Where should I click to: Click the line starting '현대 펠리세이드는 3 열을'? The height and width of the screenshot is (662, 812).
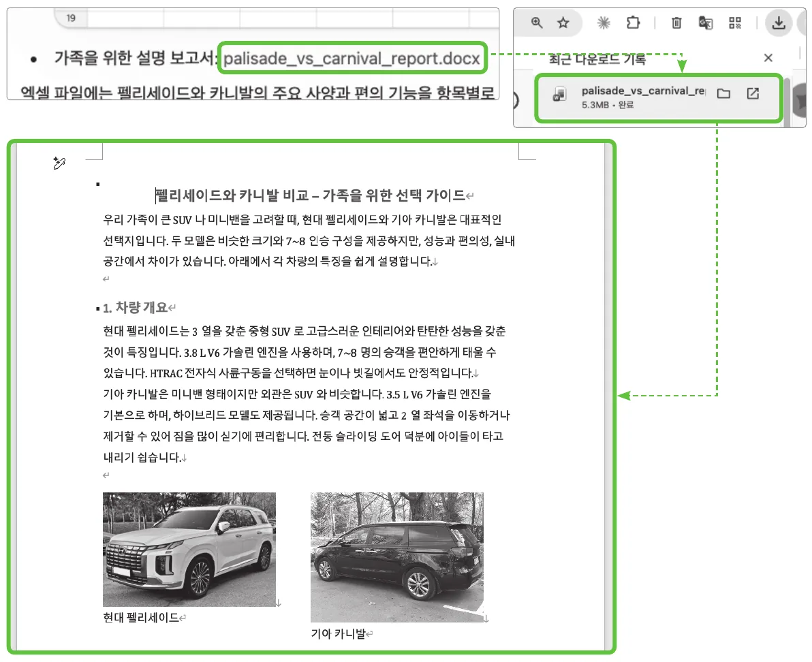[304, 331]
